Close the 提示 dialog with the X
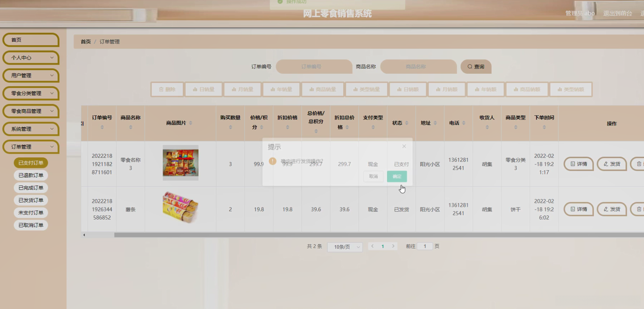The width and height of the screenshot is (644, 309). coord(404,146)
